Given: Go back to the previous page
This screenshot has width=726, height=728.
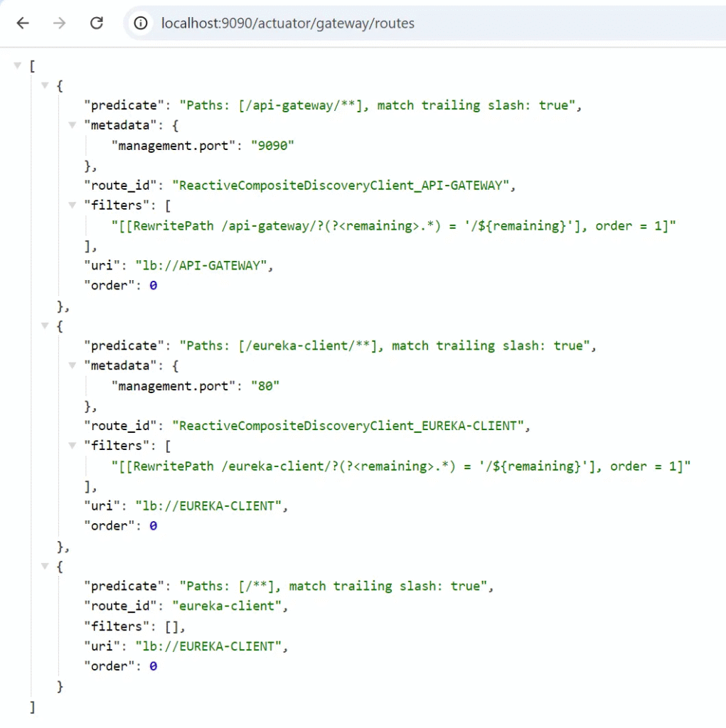Looking at the screenshot, I should click(23, 23).
